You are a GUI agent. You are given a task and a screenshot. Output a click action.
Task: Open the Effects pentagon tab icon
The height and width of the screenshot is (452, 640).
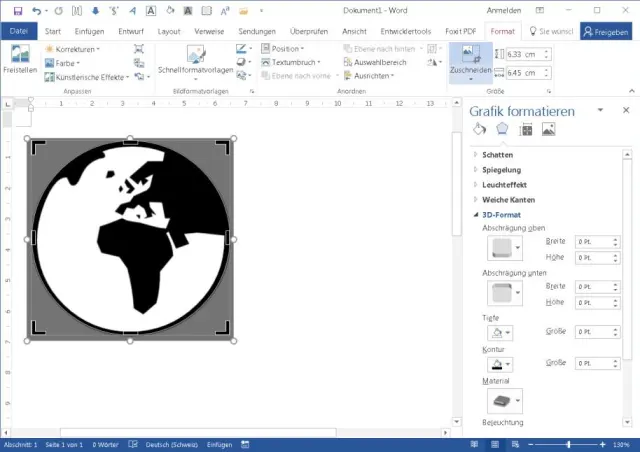tap(502, 129)
